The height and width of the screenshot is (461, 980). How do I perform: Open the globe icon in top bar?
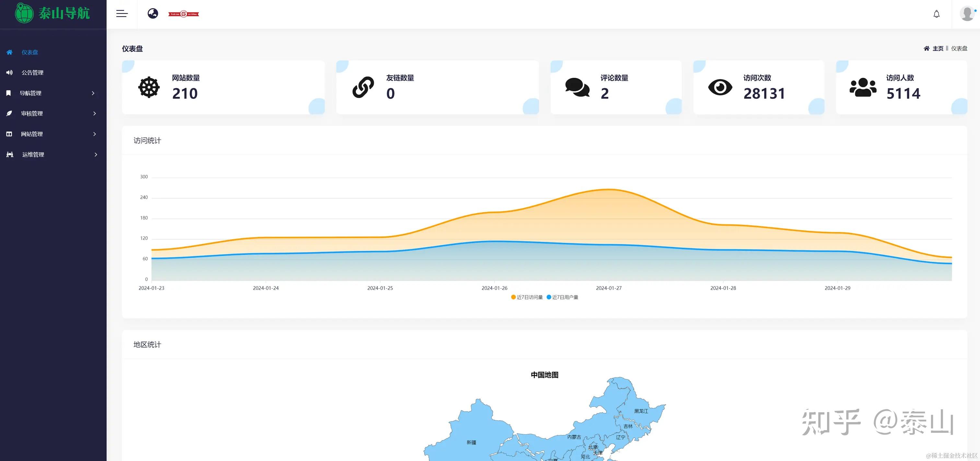pos(153,13)
